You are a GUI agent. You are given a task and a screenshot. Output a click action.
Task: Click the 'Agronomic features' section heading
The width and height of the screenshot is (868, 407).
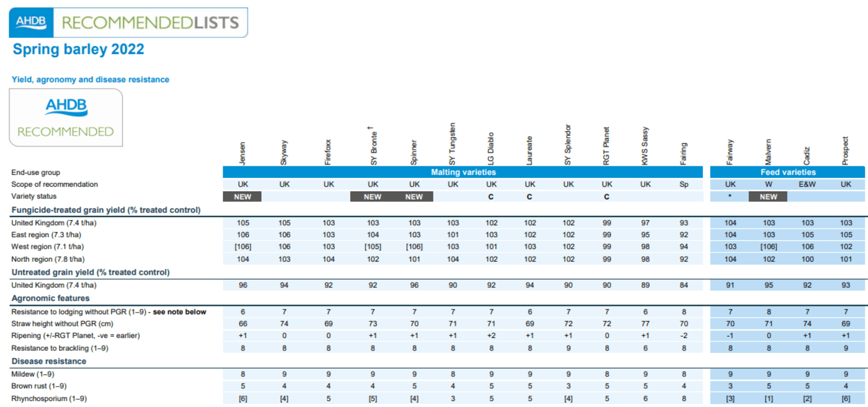(51, 298)
